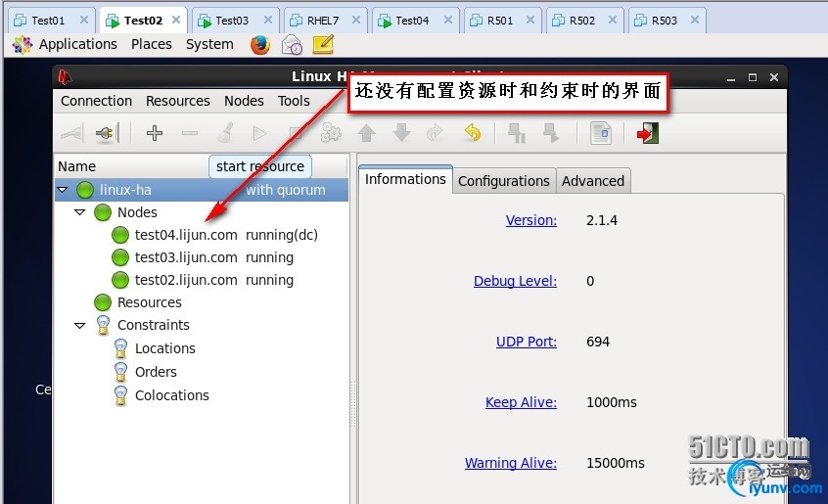Switch to the Advanced tab
Viewport: 828px width, 504px height.
(593, 181)
